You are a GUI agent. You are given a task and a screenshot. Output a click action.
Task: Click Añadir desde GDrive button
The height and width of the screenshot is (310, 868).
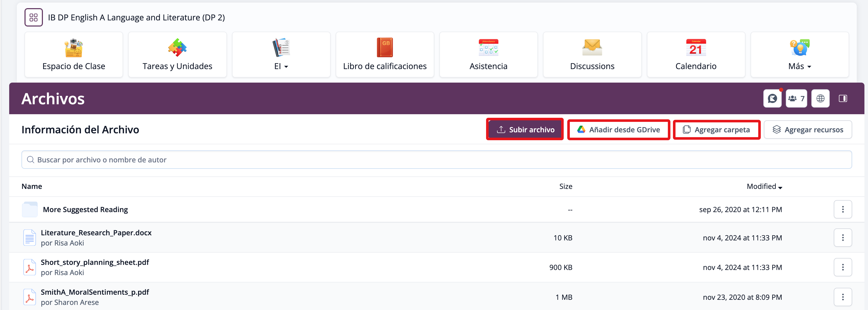tap(618, 130)
